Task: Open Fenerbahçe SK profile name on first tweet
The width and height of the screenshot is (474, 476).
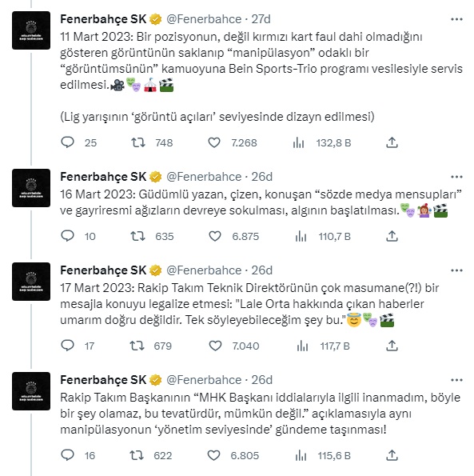Action: click(x=103, y=19)
